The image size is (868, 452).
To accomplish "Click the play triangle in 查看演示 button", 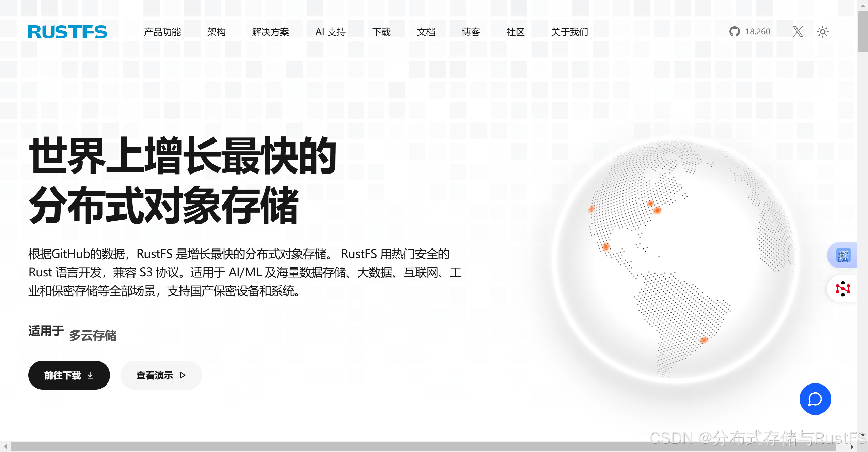I will pyautogui.click(x=183, y=375).
